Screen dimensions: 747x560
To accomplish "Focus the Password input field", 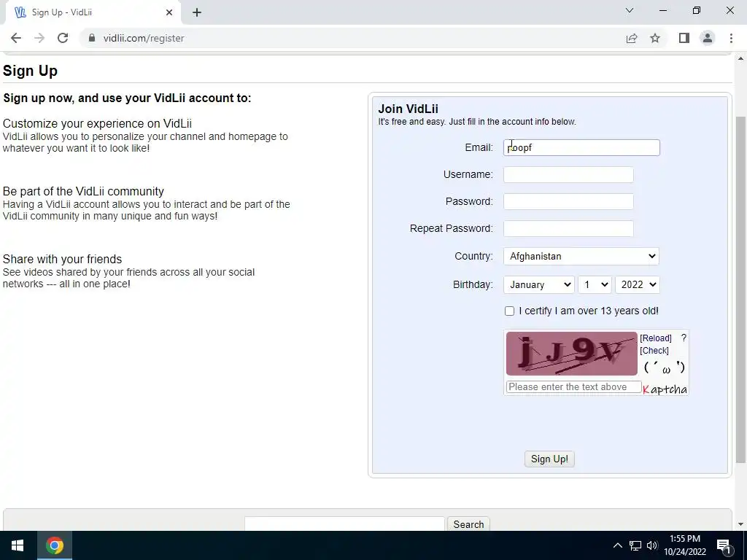I will point(568,201).
